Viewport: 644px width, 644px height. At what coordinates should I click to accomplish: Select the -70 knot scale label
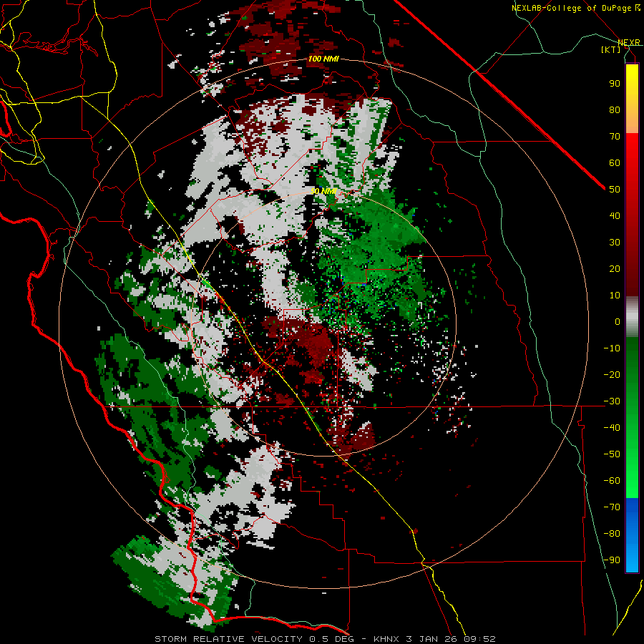[x=612, y=507]
